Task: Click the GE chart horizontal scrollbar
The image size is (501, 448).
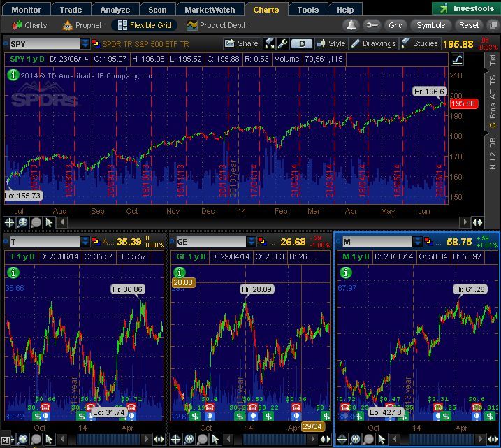Action: (x=274, y=439)
